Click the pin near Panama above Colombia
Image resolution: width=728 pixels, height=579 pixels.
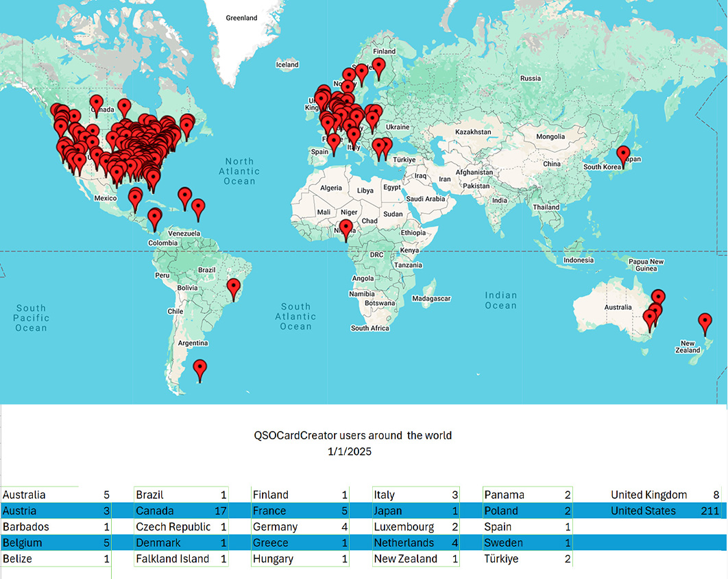coord(155,219)
